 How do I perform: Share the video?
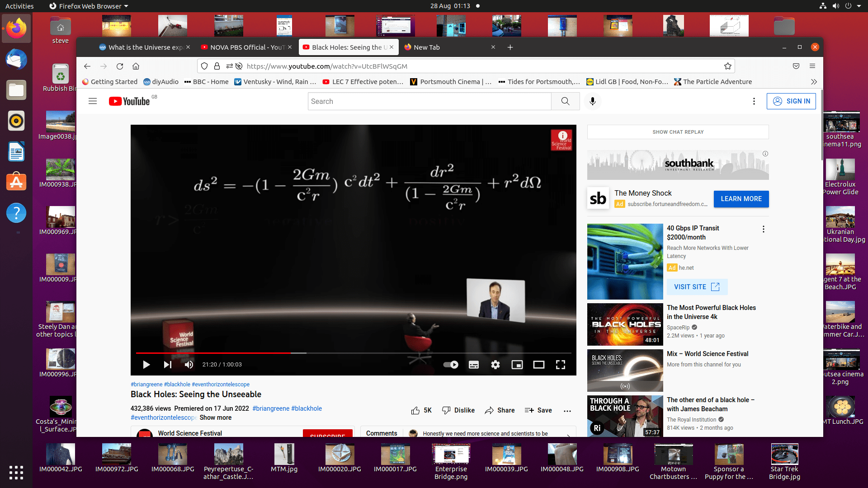[x=500, y=410]
